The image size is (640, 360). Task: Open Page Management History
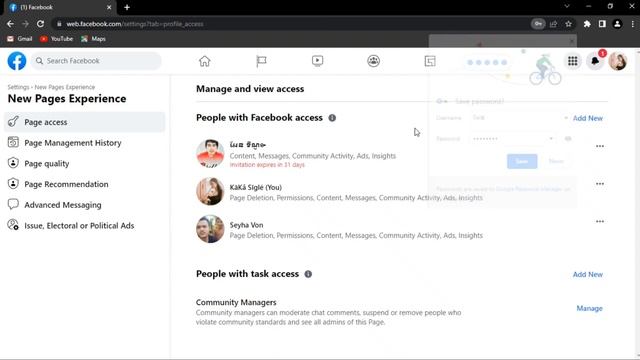85,143
